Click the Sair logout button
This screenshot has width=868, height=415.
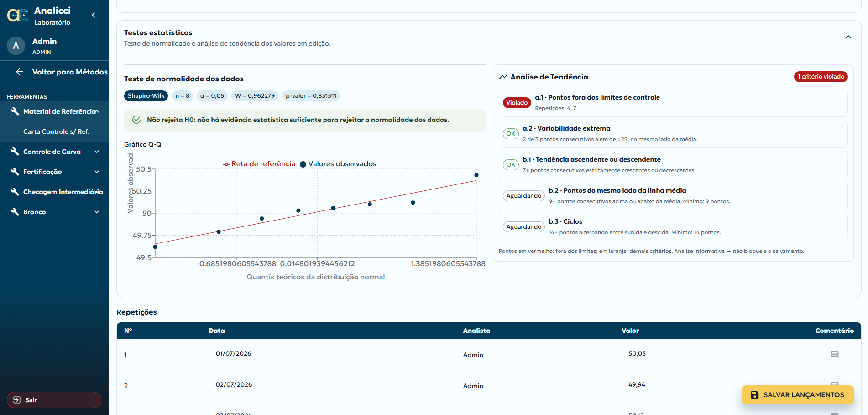pos(54,400)
